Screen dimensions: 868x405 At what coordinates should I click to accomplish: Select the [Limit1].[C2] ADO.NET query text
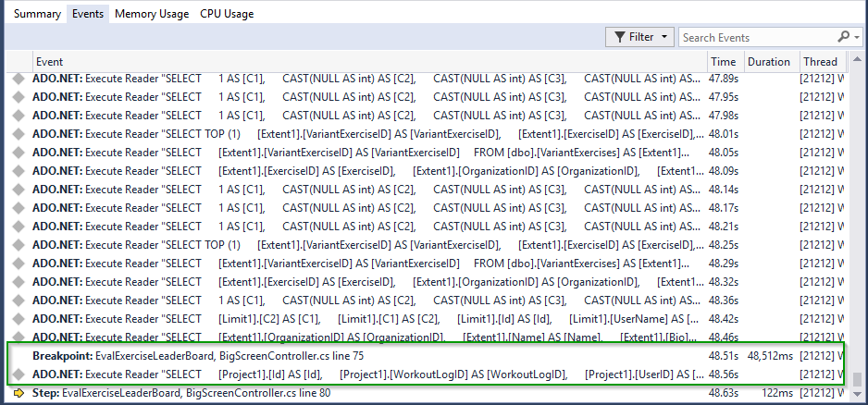(366, 319)
